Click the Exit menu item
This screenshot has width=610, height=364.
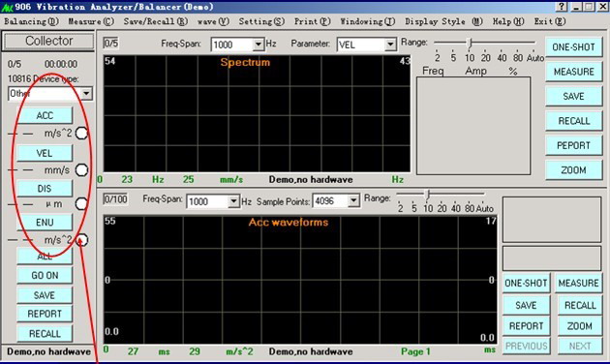(x=550, y=21)
